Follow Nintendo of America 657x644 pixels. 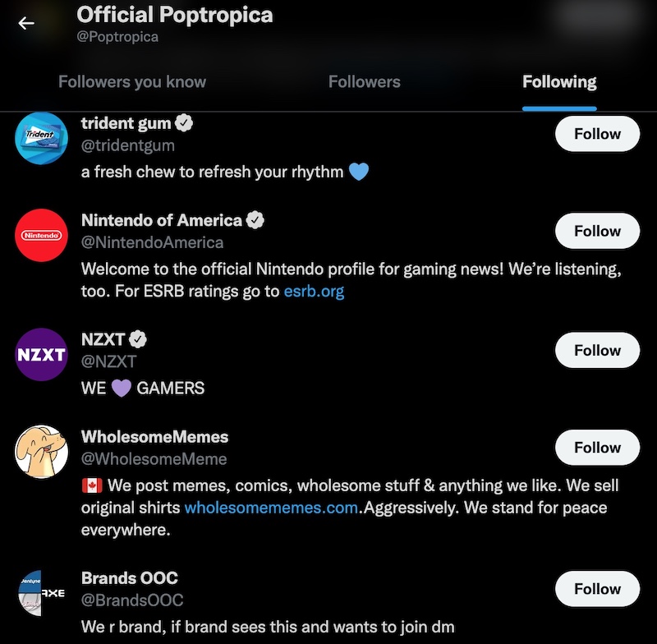point(597,231)
